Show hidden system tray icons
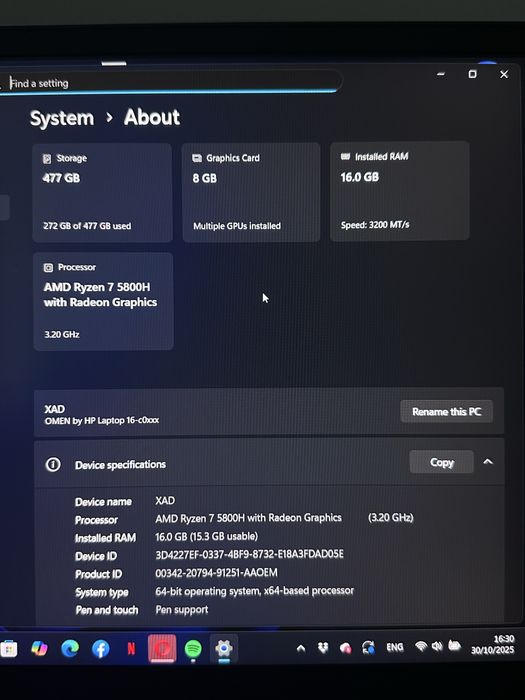Viewport: 525px width, 700px height. pos(301,648)
